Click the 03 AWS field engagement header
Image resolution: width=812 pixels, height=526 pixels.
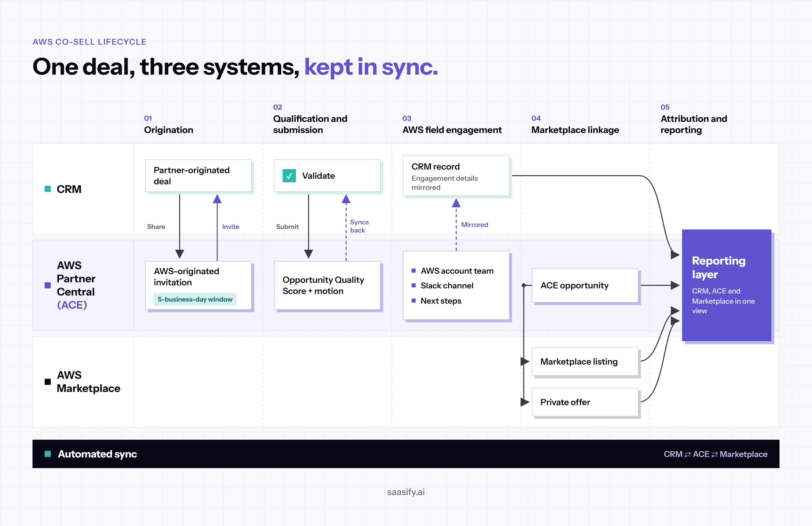pyautogui.click(x=452, y=125)
